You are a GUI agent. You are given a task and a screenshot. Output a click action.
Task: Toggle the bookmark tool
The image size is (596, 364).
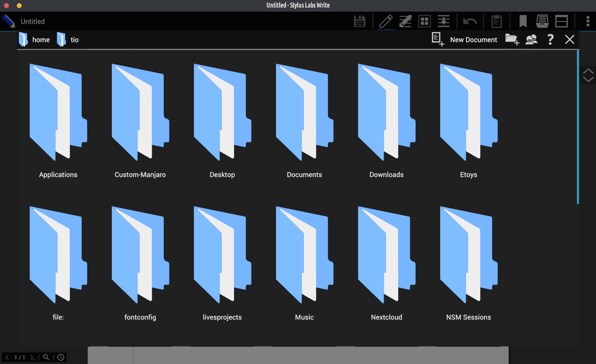pos(523,21)
